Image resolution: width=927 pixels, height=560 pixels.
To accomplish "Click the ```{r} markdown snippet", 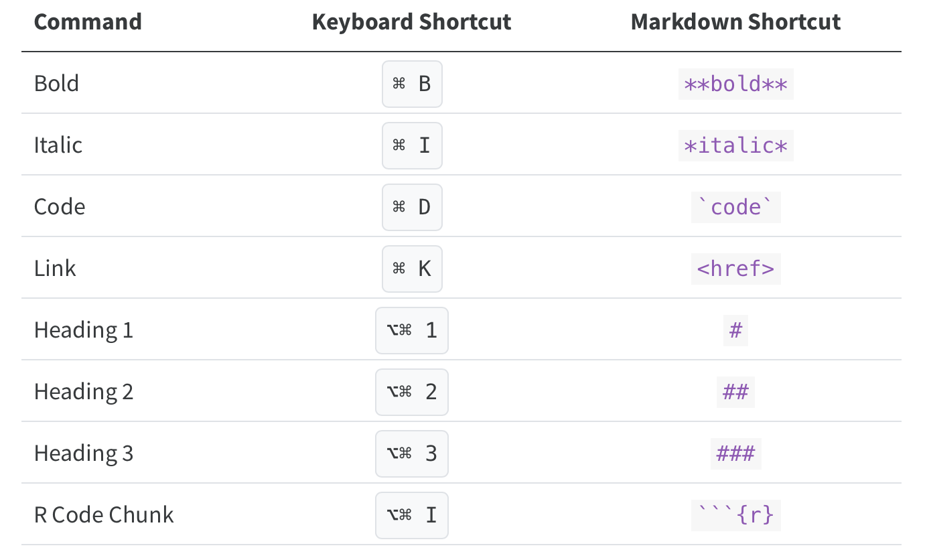I will pyautogui.click(x=735, y=516).
